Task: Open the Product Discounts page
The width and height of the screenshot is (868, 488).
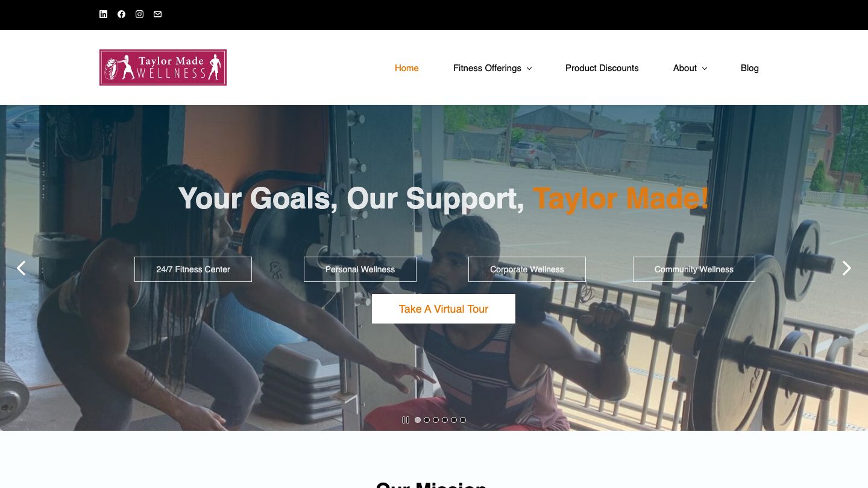Action: coord(602,68)
